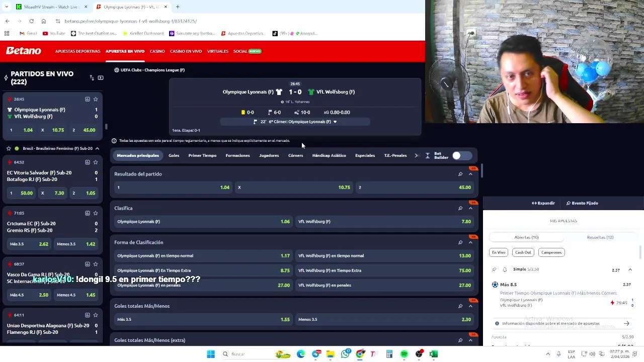The image size is (644, 362).
Task: Collapse the Clasifica market
Action: click(x=471, y=208)
